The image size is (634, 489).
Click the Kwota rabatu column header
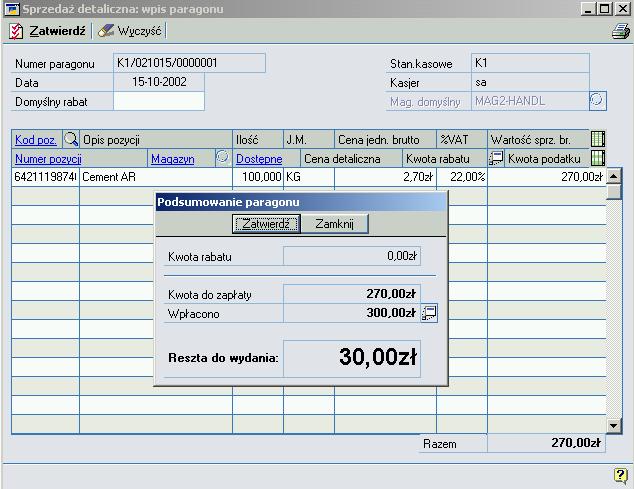click(x=445, y=159)
